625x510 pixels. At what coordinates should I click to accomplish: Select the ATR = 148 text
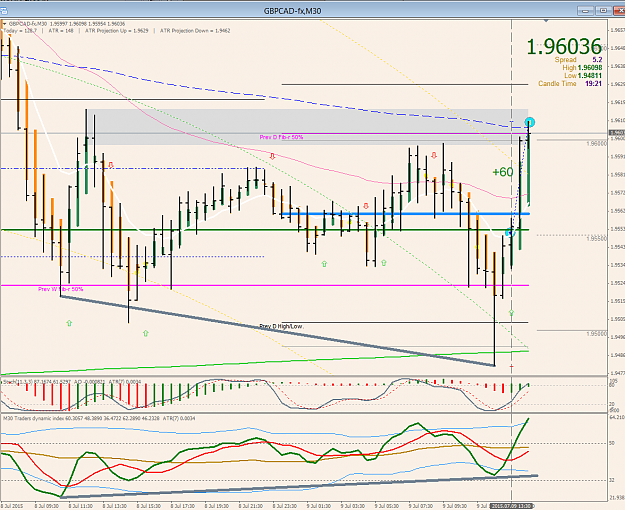click(61, 31)
